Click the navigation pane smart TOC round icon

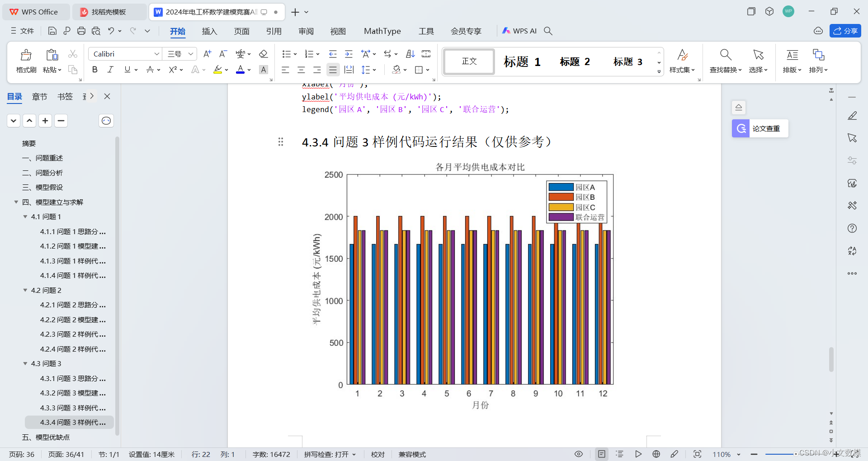click(x=106, y=121)
